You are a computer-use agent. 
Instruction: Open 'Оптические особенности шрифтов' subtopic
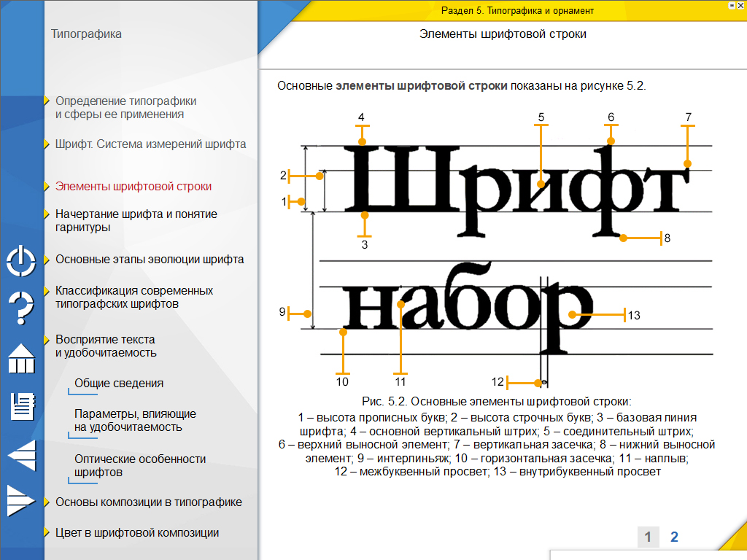tap(139, 466)
